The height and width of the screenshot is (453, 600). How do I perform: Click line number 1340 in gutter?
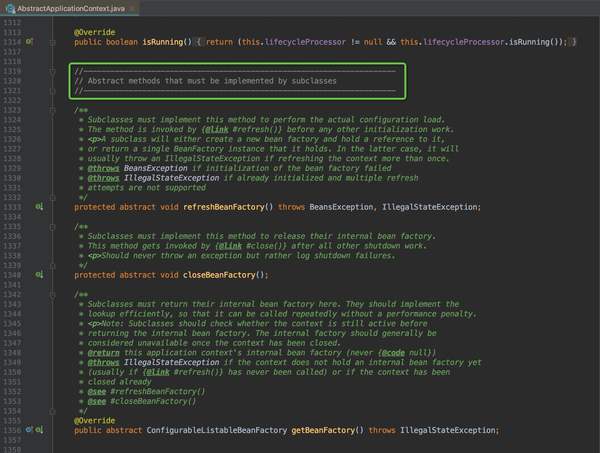[12, 275]
